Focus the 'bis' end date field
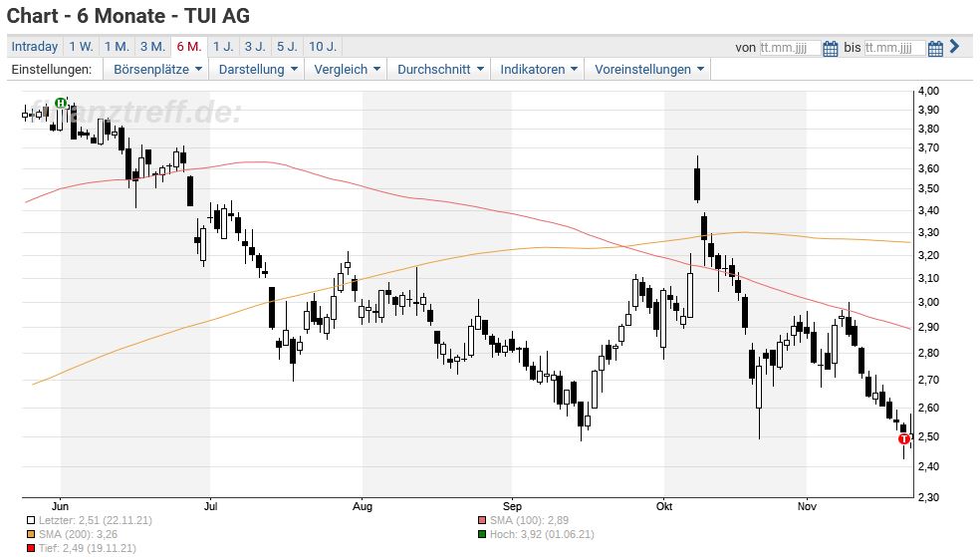The height and width of the screenshot is (557, 980). [894, 48]
